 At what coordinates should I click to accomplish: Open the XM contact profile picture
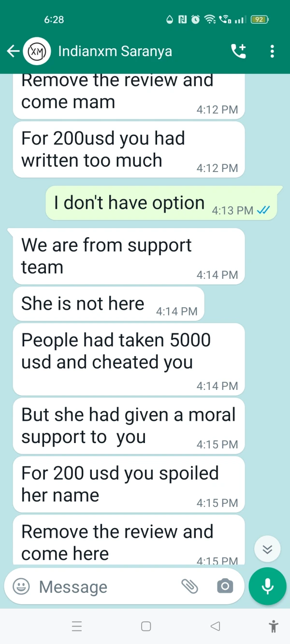(37, 51)
